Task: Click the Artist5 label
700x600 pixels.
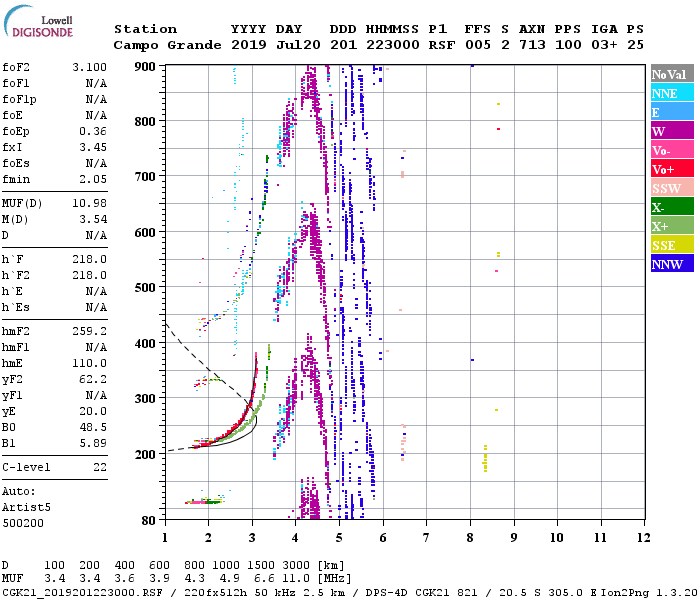Action: 26,508
